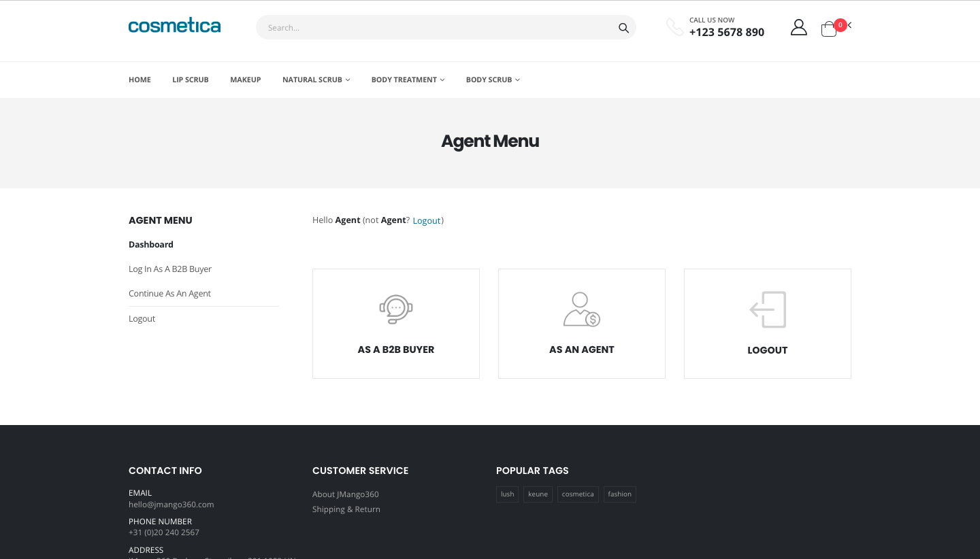
Task: Open the Lip Scrub menu item
Action: click(x=191, y=80)
